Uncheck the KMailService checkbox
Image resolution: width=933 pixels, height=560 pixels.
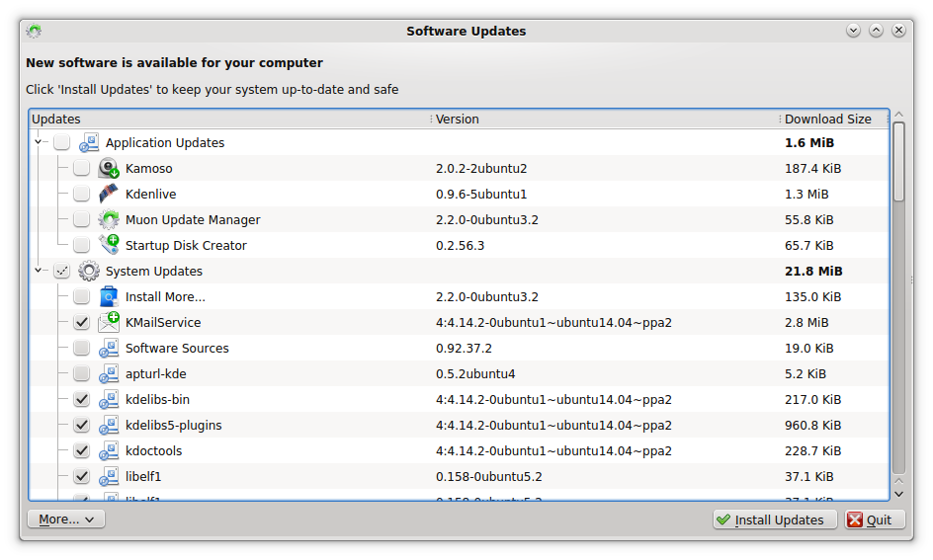[81, 322]
